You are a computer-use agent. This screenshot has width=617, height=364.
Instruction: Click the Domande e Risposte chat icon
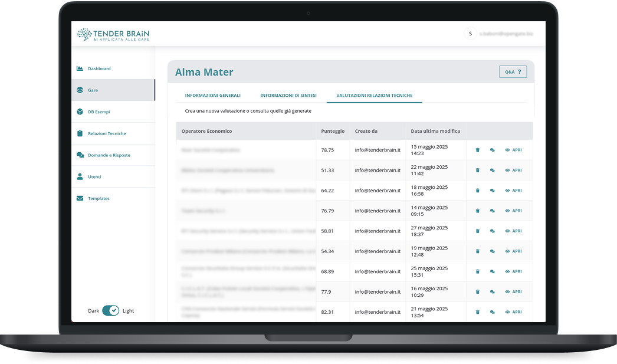[x=80, y=155]
